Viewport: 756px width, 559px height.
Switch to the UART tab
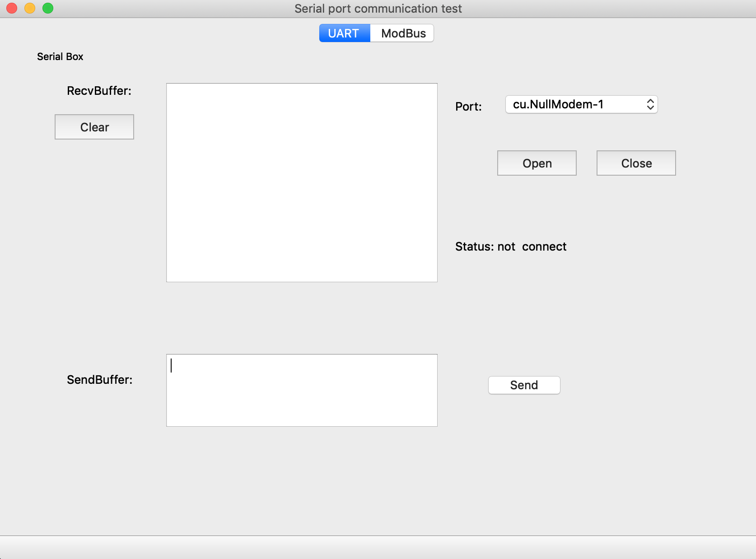[x=344, y=33]
